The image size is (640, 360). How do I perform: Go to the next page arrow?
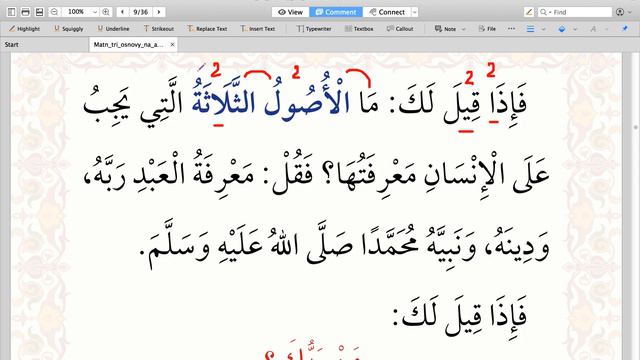(159, 12)
